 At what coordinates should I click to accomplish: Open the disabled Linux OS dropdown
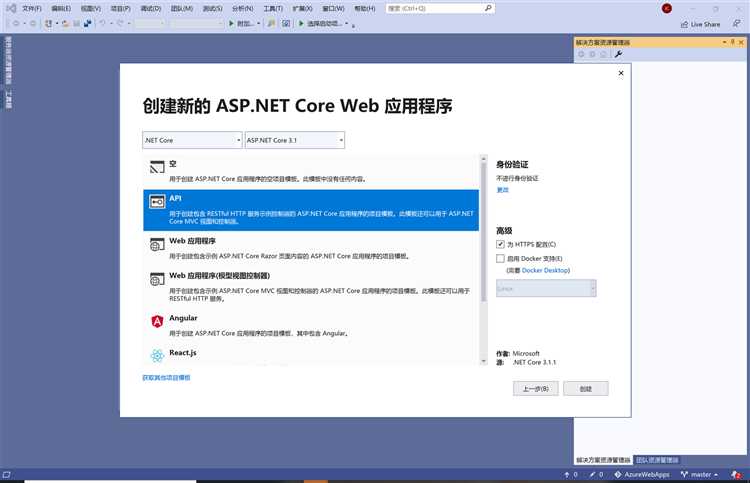(546, 288)
